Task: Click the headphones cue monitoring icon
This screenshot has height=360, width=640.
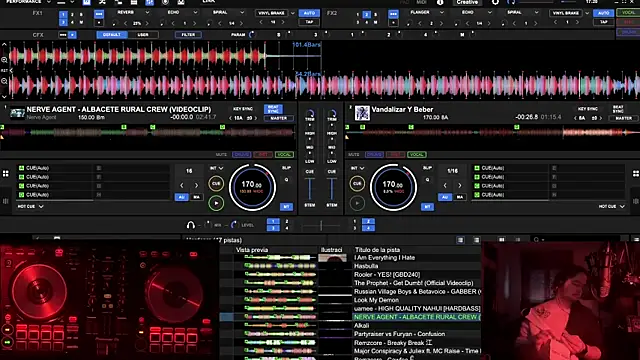Action: (190, 225)
